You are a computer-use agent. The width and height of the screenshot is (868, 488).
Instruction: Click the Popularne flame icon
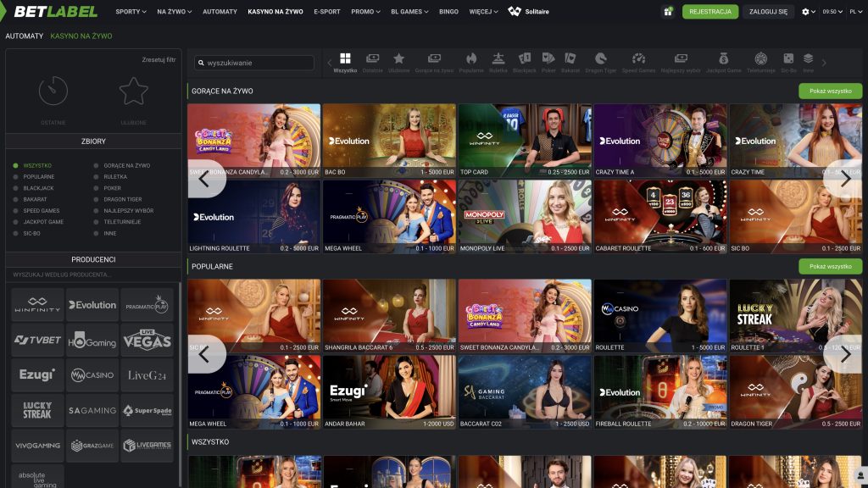471,58
